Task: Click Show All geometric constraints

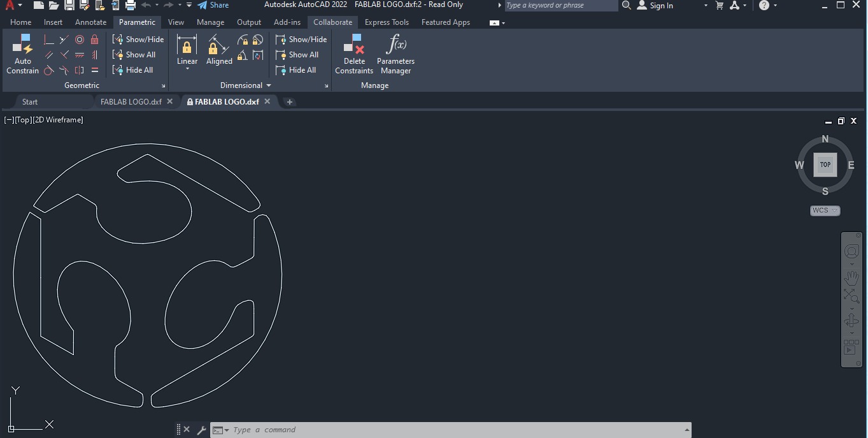Action: pos(134,55)
